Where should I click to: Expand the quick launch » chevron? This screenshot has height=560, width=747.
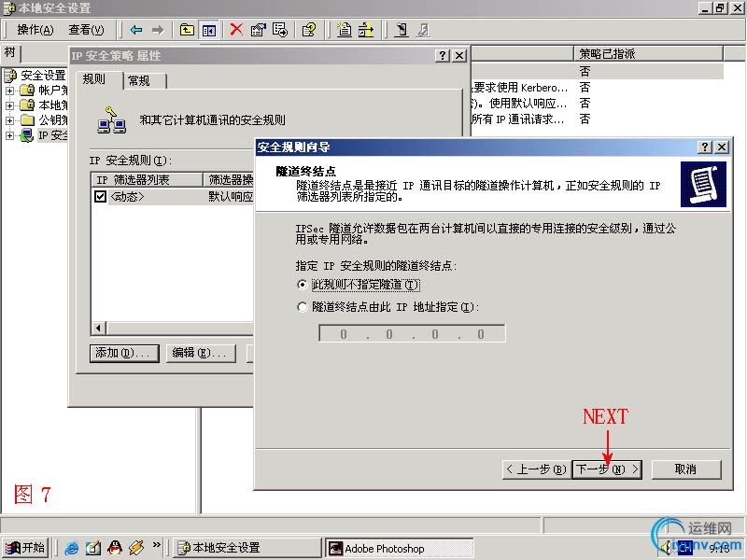(156, 545)
